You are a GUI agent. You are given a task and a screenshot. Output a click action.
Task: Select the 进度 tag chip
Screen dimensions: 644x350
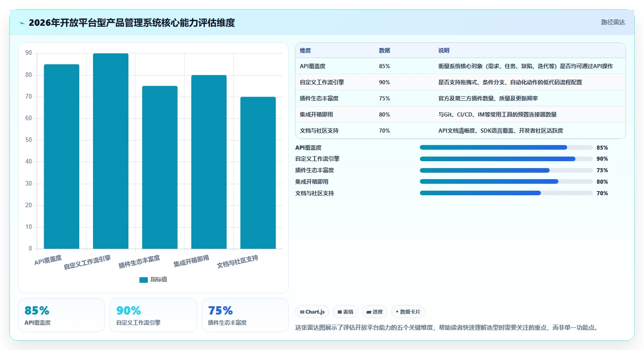pyautogui.click(x=375, y=312)
